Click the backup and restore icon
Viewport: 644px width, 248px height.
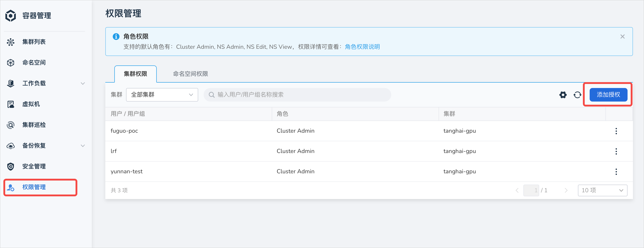11,146
